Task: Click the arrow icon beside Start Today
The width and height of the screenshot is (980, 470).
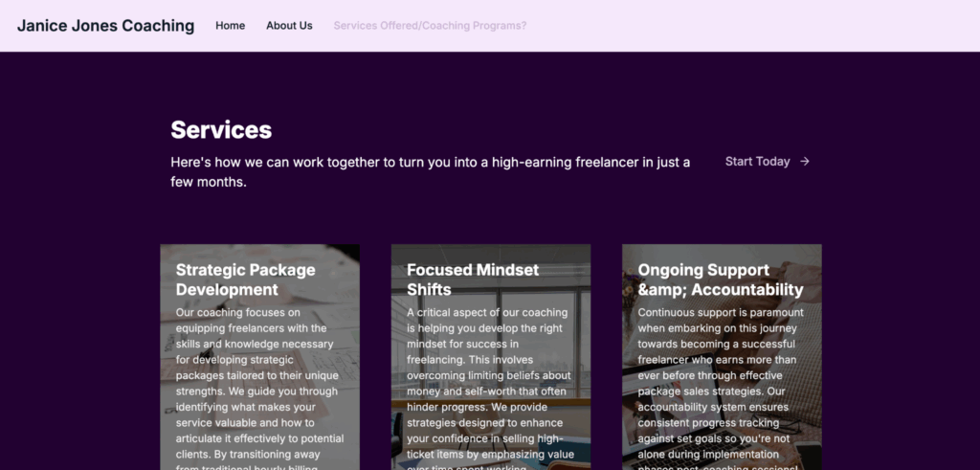Action: [x=805, y=162]
